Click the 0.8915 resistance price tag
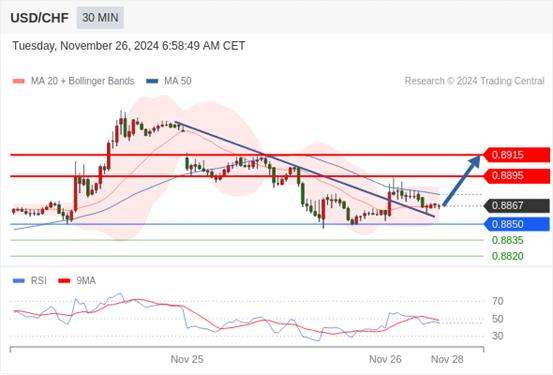The width and height of the screenshot is (553, 375). point(516,155)
